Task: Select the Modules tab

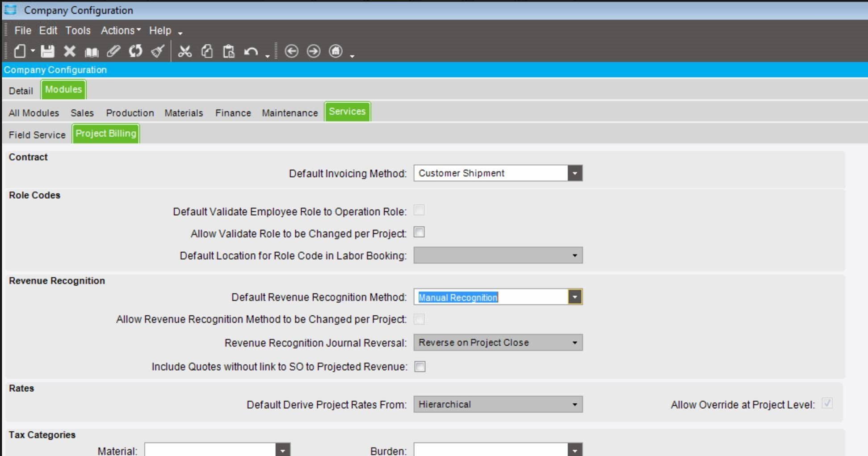Action: click(63, 89)
